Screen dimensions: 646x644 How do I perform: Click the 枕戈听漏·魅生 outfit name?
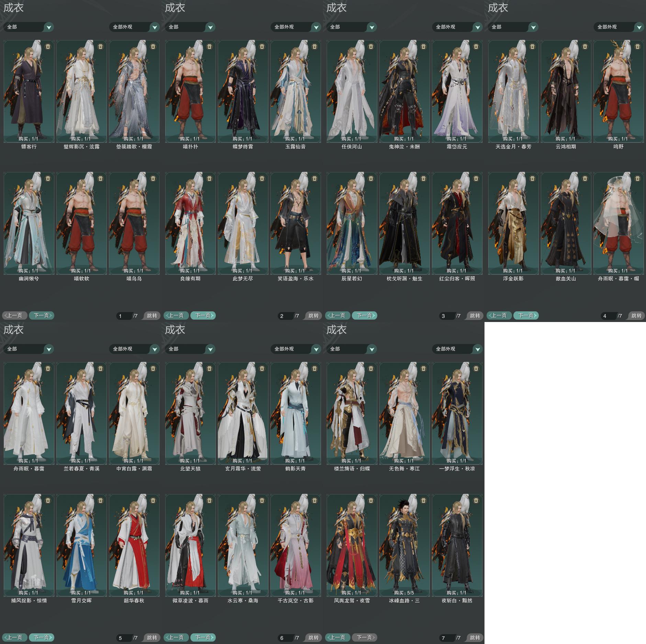(404, 279)
